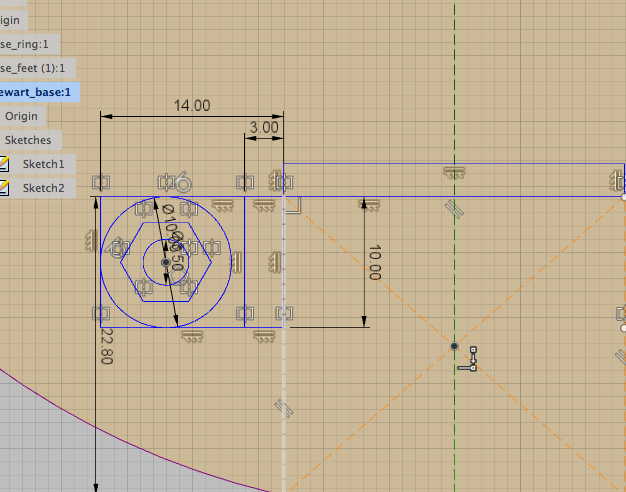Select the Sketch1 tree item

pyautogui.click(x=43, y=164)
